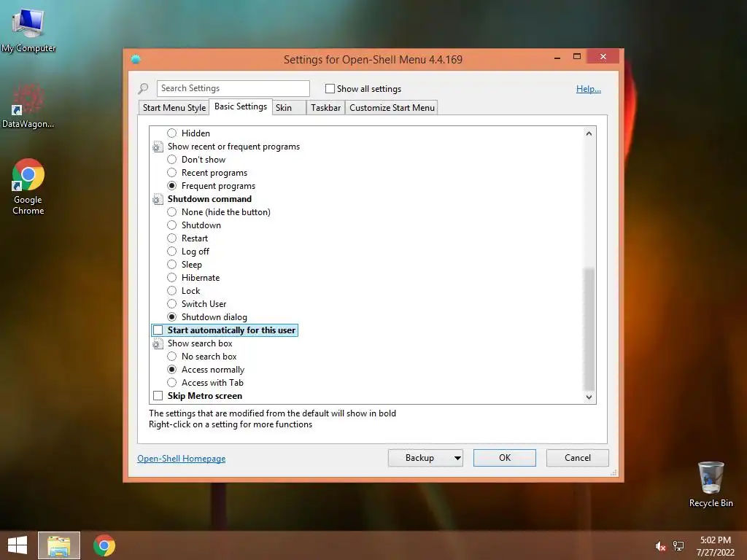Click the muted volume tray icon
Viewport: 747px width, 560px height.
point(660,546)
